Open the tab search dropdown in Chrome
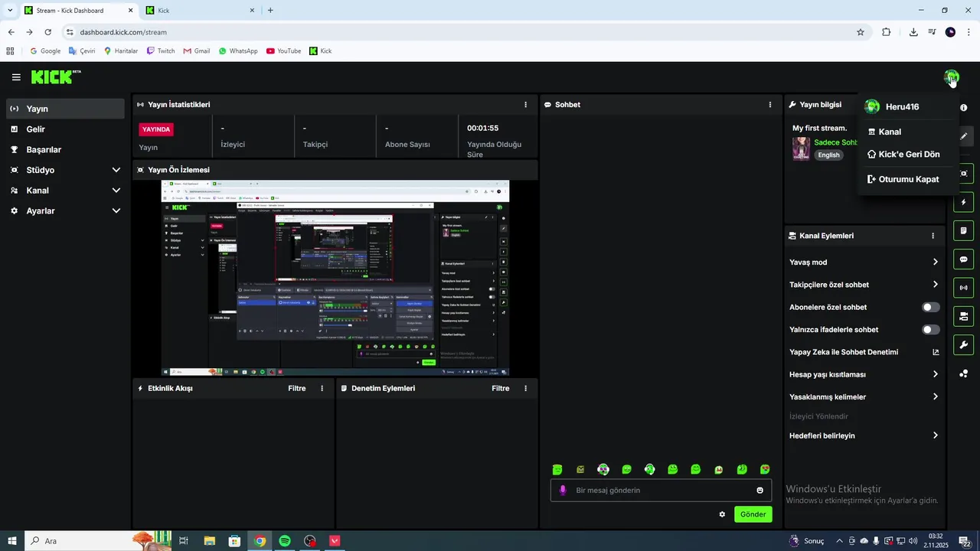980x551 pixels. (10, 10)
